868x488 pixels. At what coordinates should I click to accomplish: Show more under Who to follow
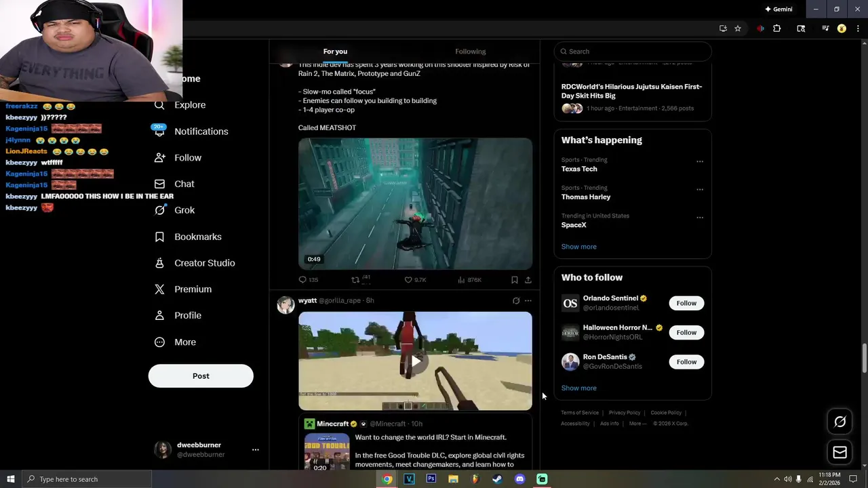tap(579, 388)
